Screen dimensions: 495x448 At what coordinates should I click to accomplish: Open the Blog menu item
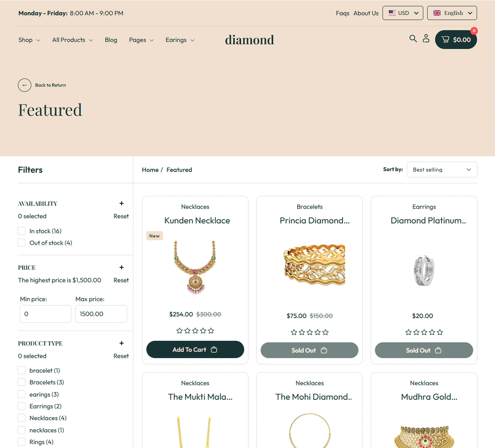pyautogui.click(x=111, y=40)
